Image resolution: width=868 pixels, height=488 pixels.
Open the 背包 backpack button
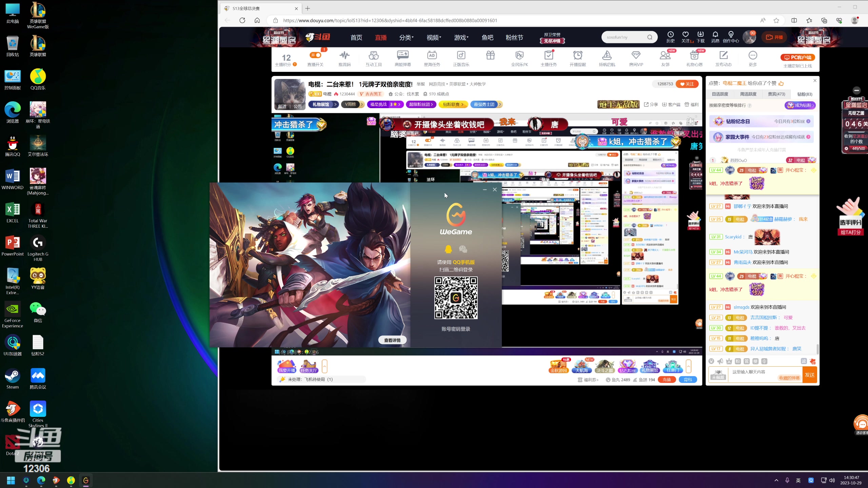click(x=688, y=380)
